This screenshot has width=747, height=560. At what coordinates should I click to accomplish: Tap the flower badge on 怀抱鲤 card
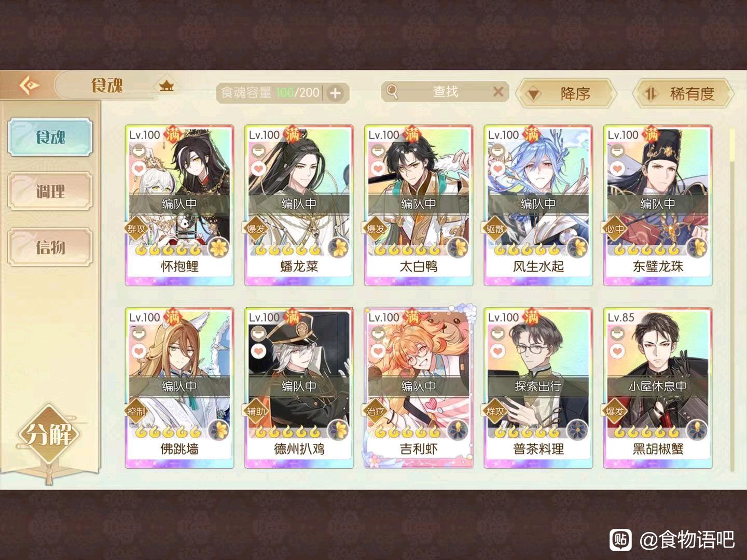pyautogui.click(x=220, y=247)
